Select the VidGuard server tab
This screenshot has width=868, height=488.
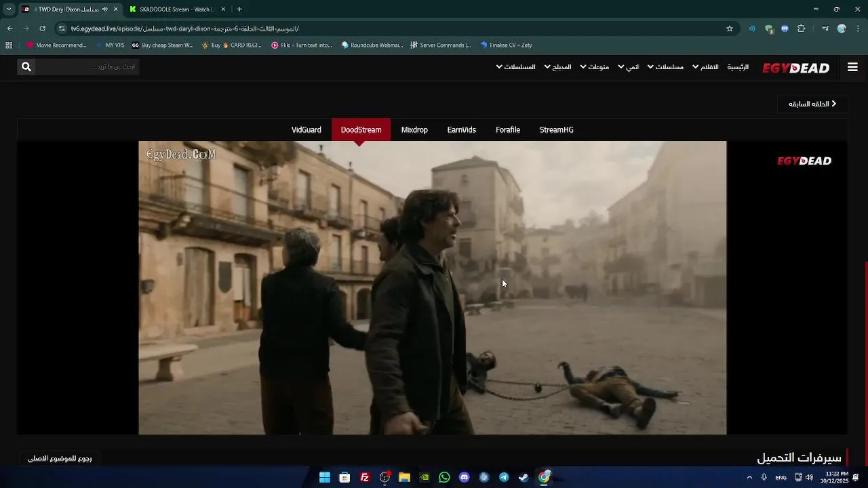[307, 130]
